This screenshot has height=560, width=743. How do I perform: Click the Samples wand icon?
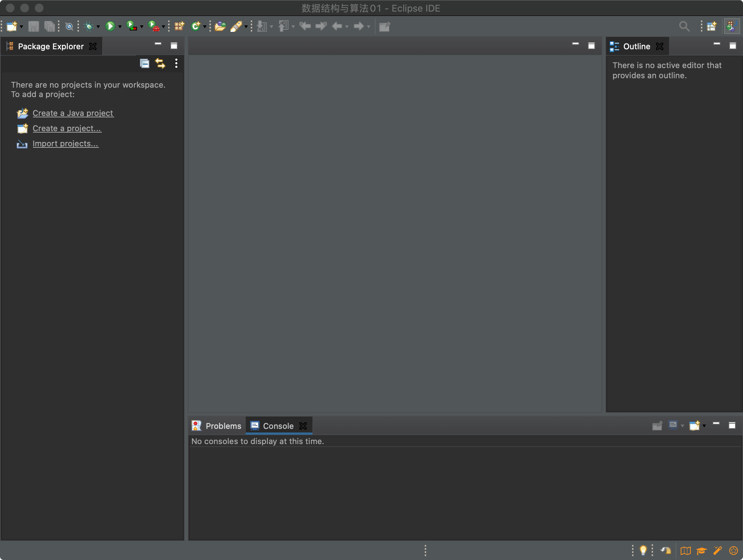tap(718, 551)
